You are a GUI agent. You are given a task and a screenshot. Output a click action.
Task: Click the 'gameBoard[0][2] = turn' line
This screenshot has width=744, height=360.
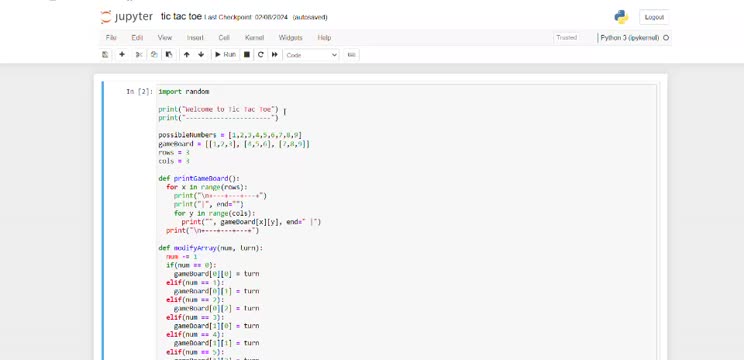coord(216,309)
